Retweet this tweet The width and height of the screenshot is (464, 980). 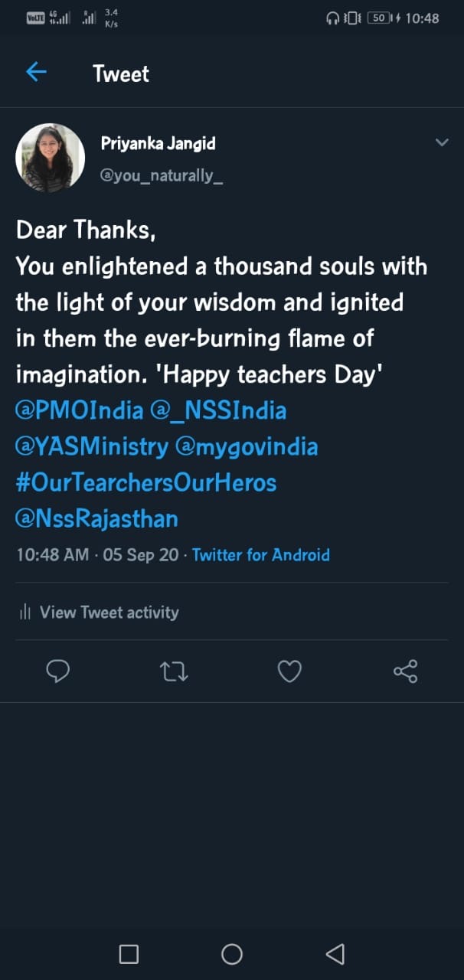coord(174,671)
